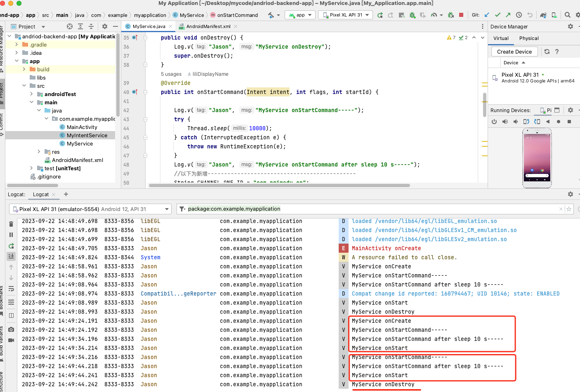Add a new Logcat tab with plus

tap(66, 194)
